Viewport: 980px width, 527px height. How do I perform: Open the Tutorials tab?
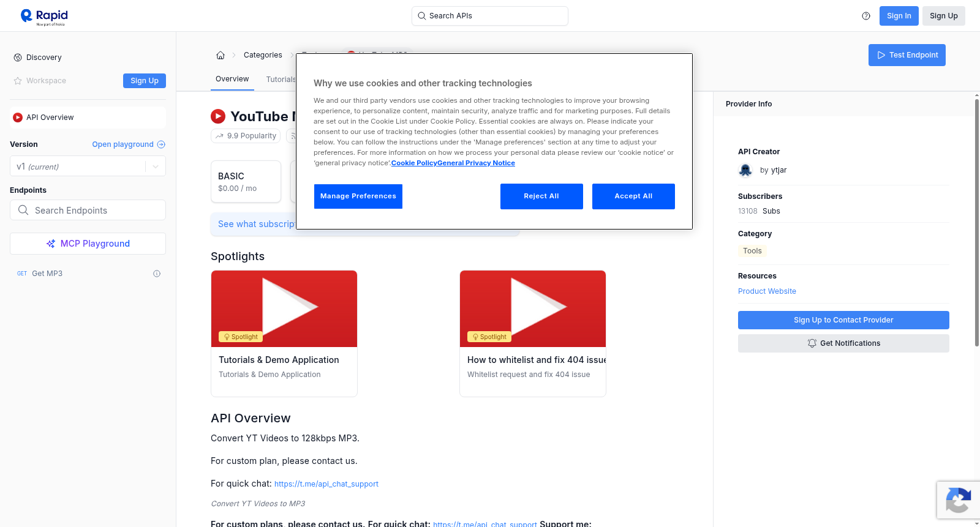[281, 80]
